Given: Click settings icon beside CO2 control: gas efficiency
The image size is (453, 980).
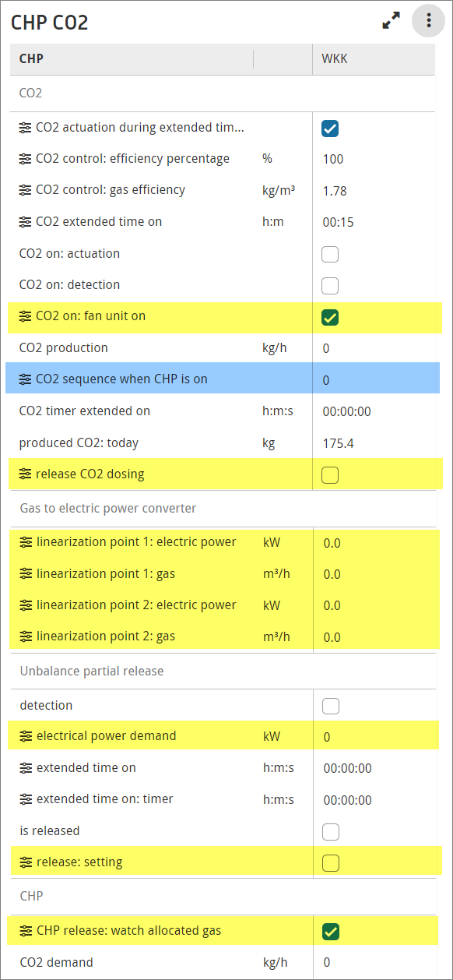Looking at the screenshot, I should (x=26, y=190).
